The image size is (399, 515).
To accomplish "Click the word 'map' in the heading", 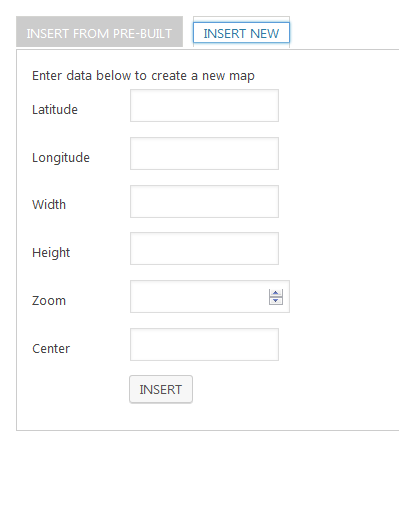I will click(242, 76).
